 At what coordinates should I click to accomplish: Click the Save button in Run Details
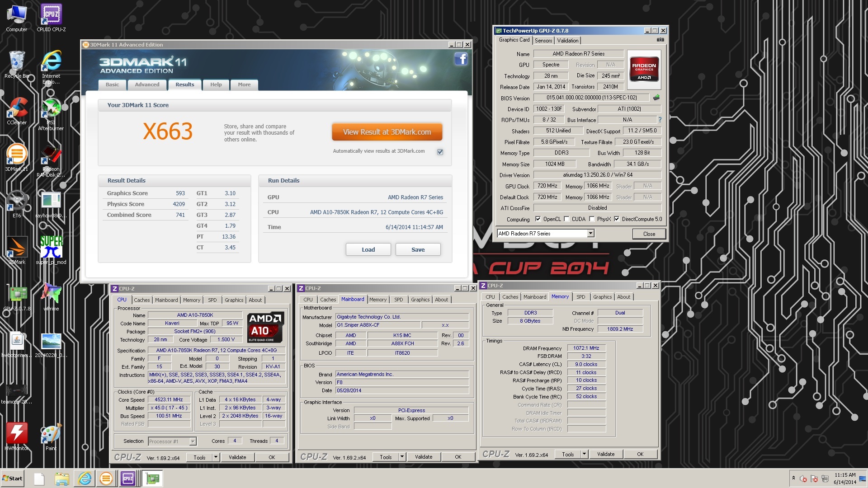(418, 249)
